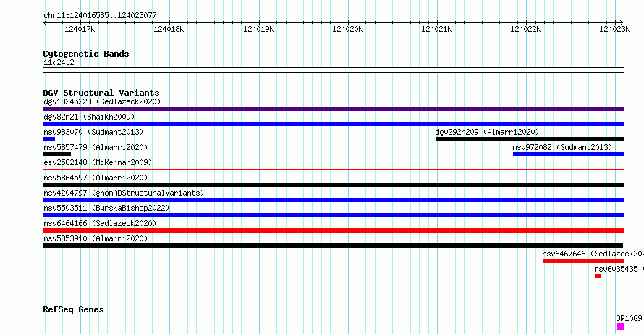
Task: Click the chr11:124016585..124023077 coordinate label
Action: 100,16
